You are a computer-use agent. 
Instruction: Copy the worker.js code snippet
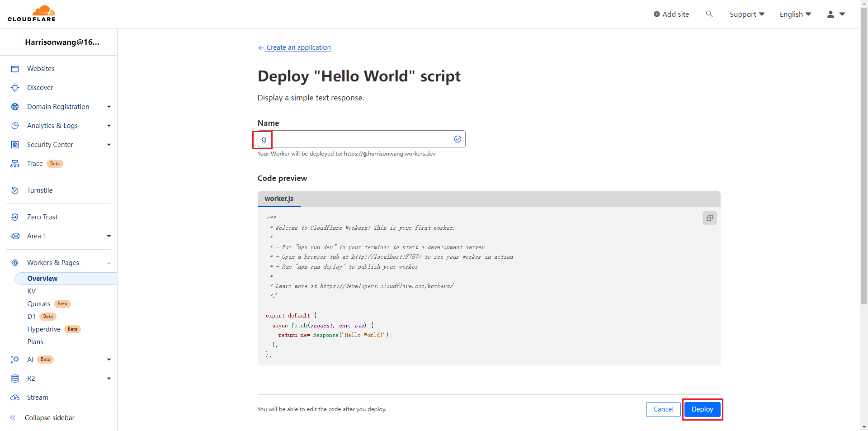[709, 218]
